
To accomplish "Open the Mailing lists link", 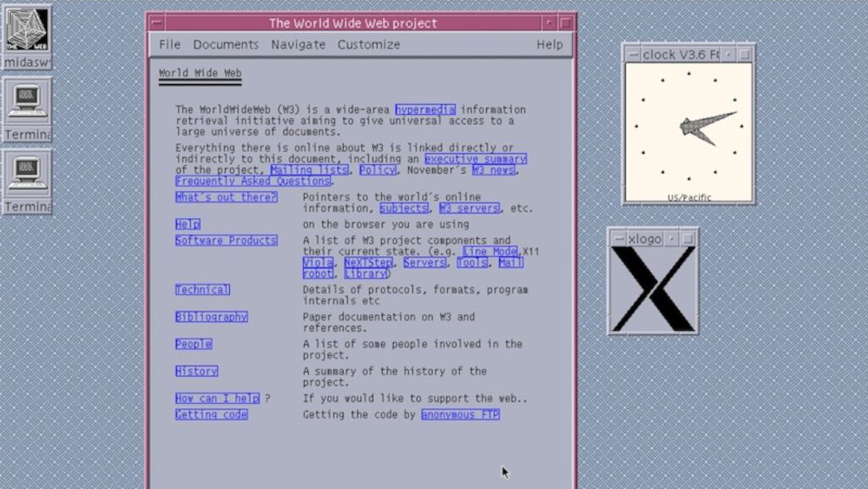I will (x=310, y=170).
